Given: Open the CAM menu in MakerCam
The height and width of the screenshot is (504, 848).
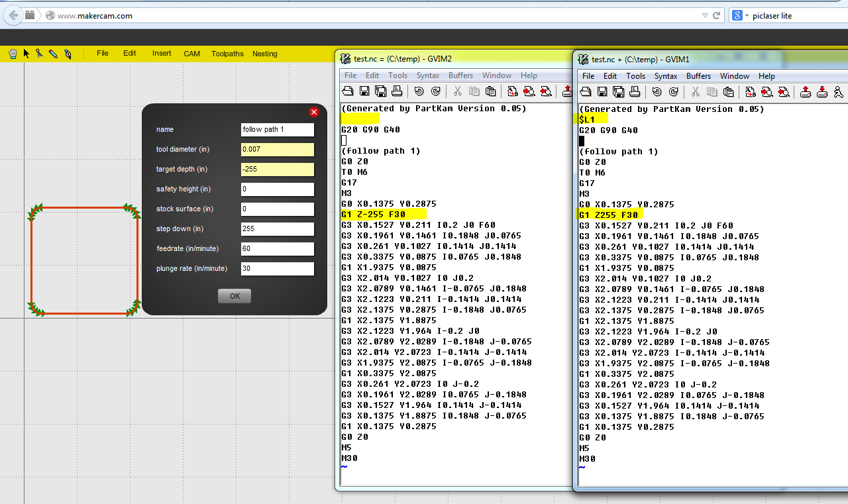Looking at the screenshot, I should 192,54.
